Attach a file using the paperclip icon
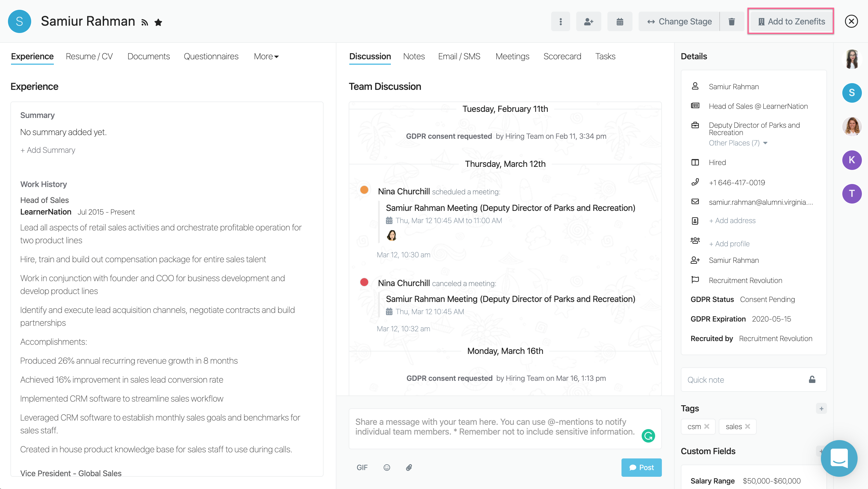 [x=409, y=467]
